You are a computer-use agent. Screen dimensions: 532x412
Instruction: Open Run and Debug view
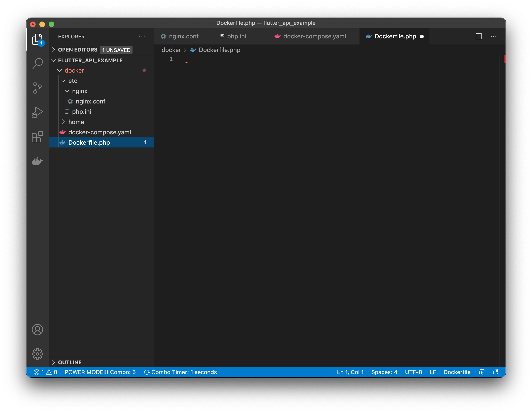tap(37, 112)
